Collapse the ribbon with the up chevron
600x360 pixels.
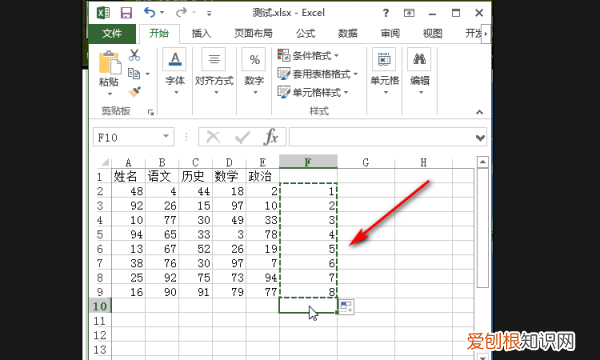[x=479, y=112]
